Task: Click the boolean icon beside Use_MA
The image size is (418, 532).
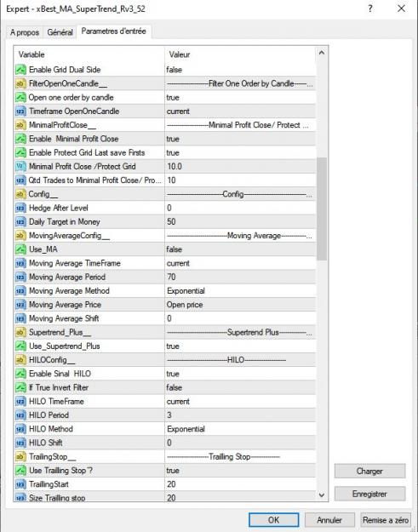Action: point(20,249)
